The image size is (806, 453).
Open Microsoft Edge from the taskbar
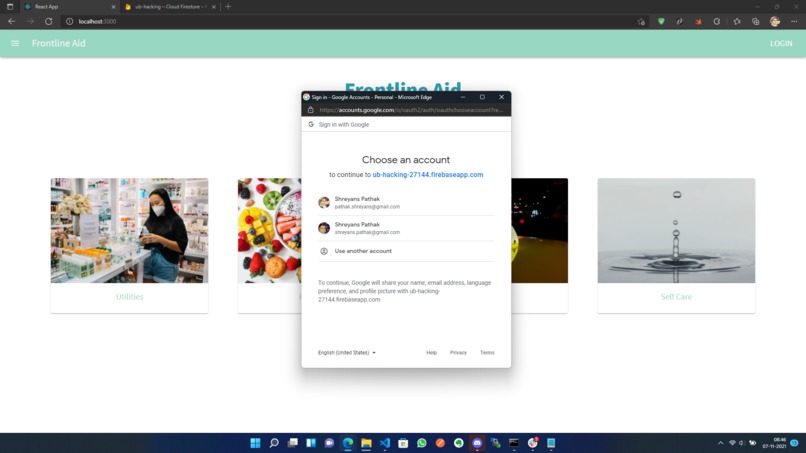(x=348, y=443)
